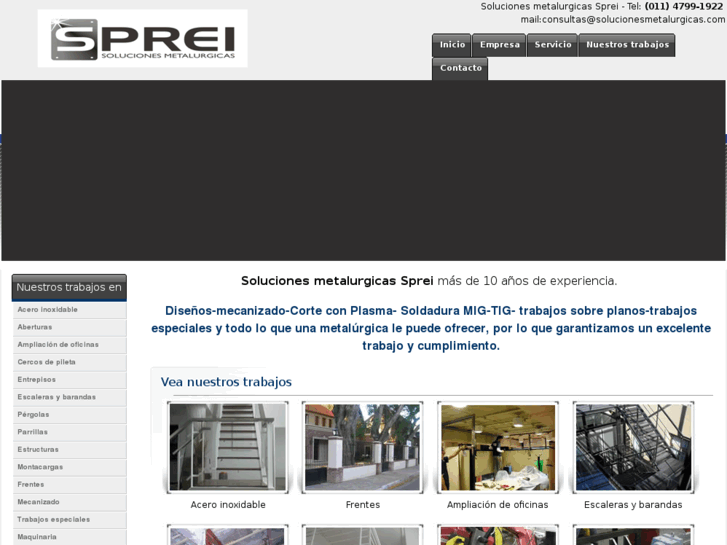Click Ampliación de oficinas caption under photo

click(497, 505)
